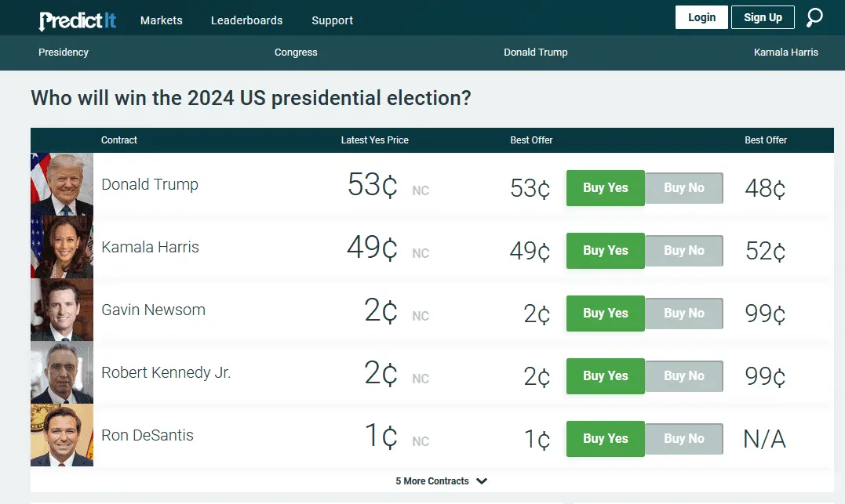Click Gavin Newsom's portrait thumbnail
The height and width of the screenshot is (504, 845).
62,310
